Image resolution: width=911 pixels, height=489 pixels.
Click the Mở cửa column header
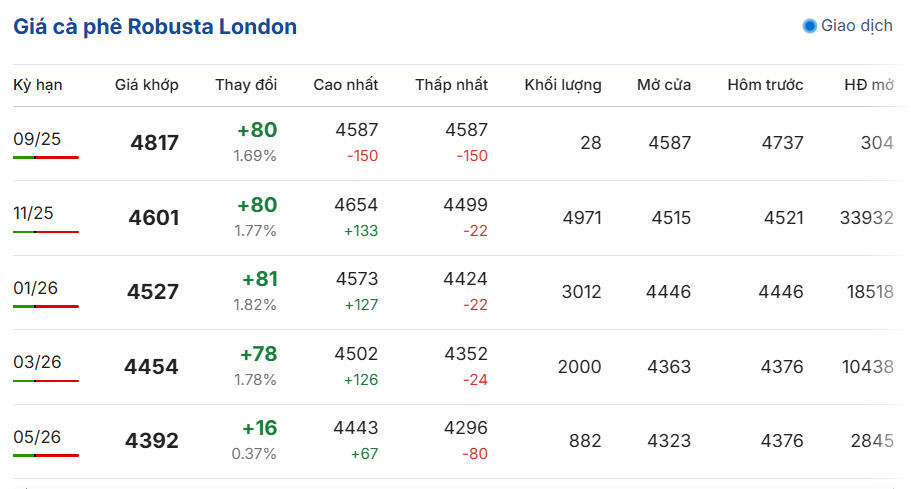click(664, 85)
